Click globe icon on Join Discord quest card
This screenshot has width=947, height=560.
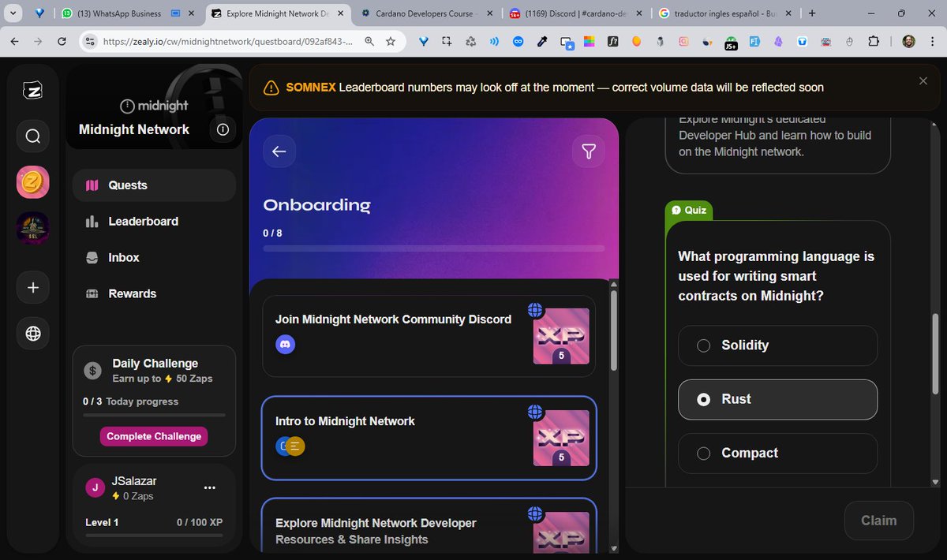point(535,310)
